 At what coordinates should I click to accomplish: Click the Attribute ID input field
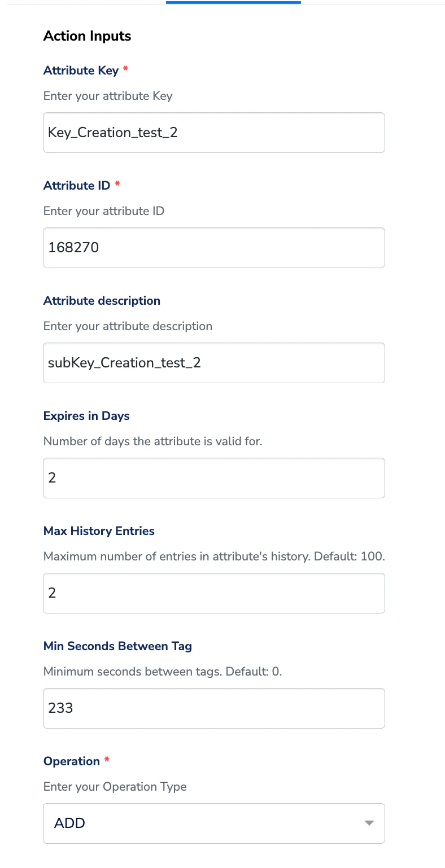coord(213,248)
